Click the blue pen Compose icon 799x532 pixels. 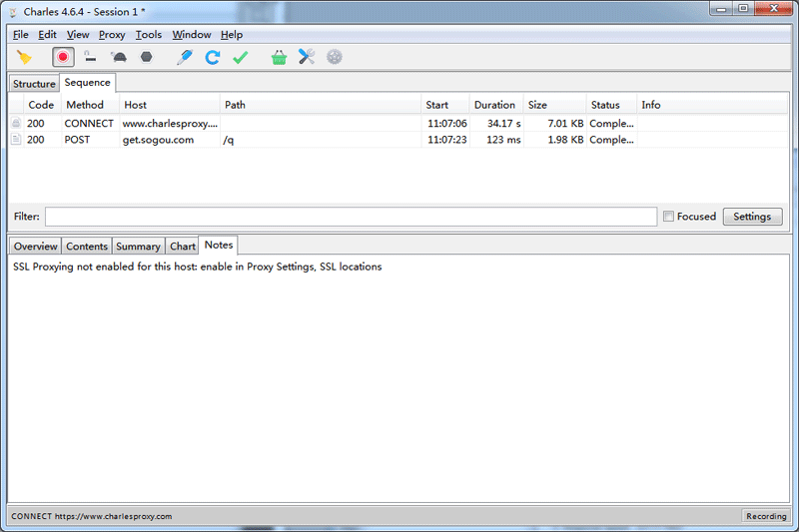pyautogui.click(x=184, y=58)
